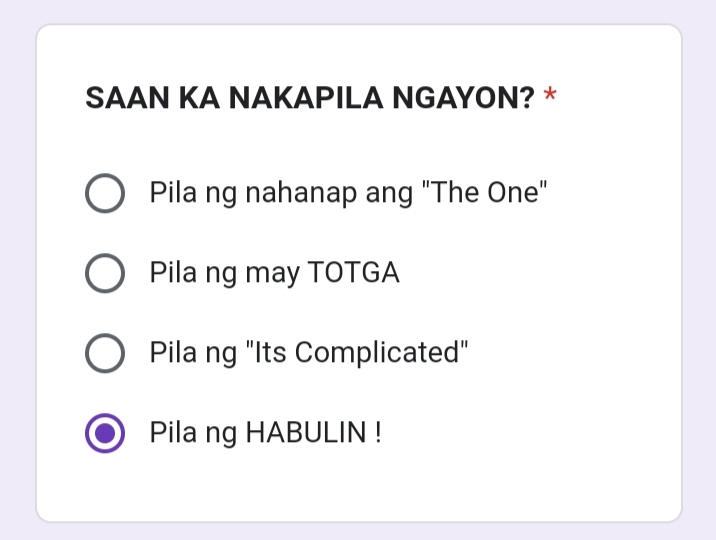Image resolution: width=716 pixels, height=540 pixels.
Task: Click the quoted phrase "The One"
Action: pos(485,192)
